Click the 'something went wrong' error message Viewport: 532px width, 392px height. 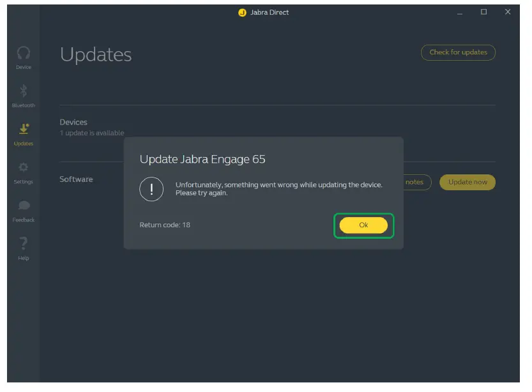pos(278,188)
